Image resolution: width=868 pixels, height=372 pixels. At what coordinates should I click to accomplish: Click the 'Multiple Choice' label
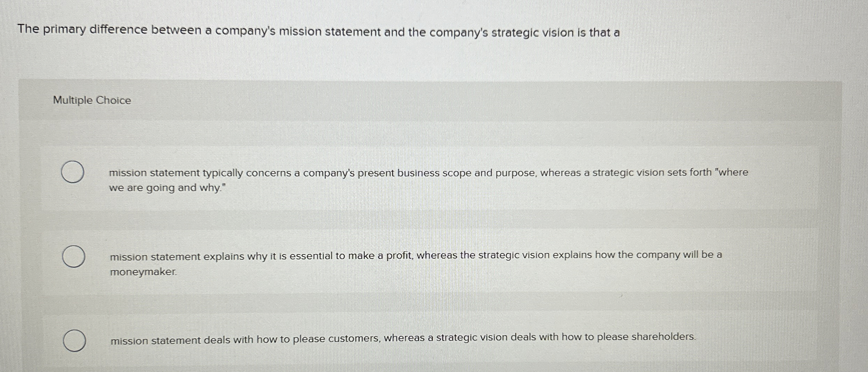pyautogui.click(x=92, y=101)
